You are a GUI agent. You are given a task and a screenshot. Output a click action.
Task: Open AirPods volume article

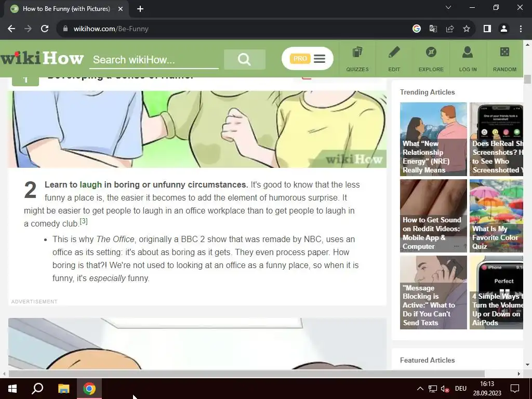point(496,292)
